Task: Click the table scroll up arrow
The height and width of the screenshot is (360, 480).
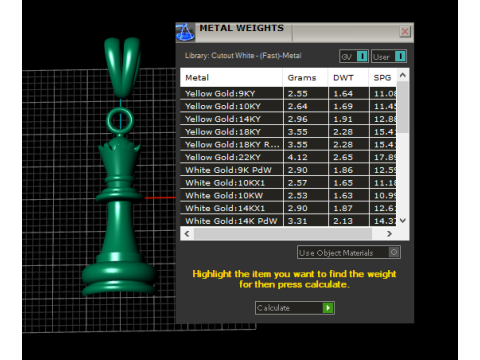Action: pos(403,75)
